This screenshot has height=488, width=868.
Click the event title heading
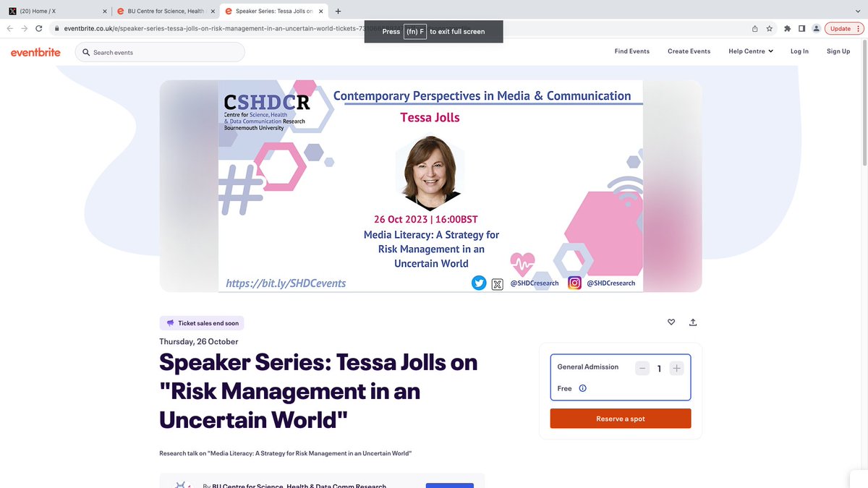pos(318,391)
